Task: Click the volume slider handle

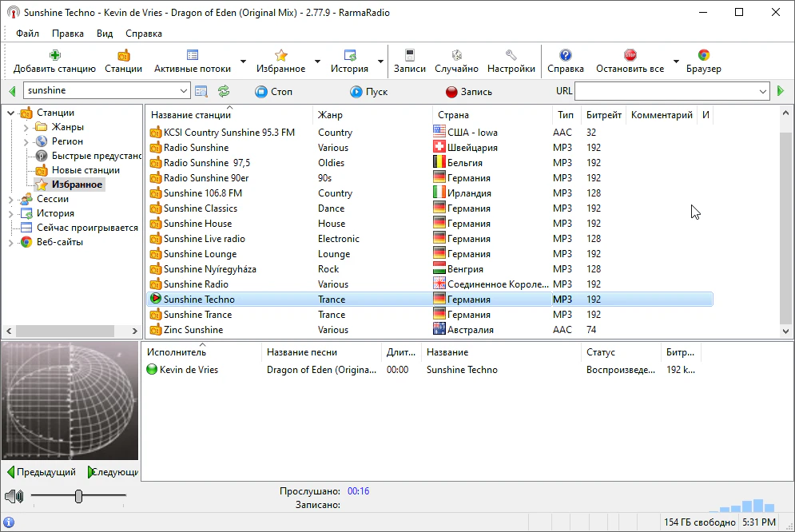Action: tap(78, 496)
